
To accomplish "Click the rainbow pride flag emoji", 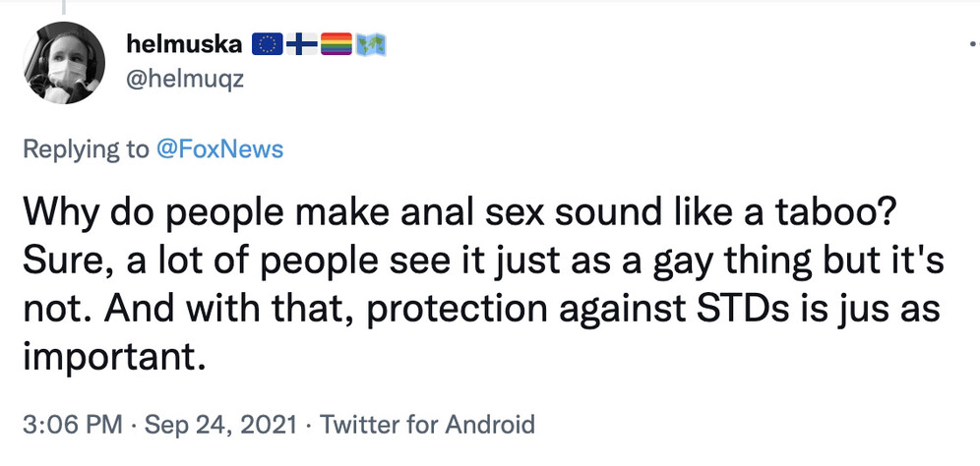I will pyautogui.click(x=337, y=44).
